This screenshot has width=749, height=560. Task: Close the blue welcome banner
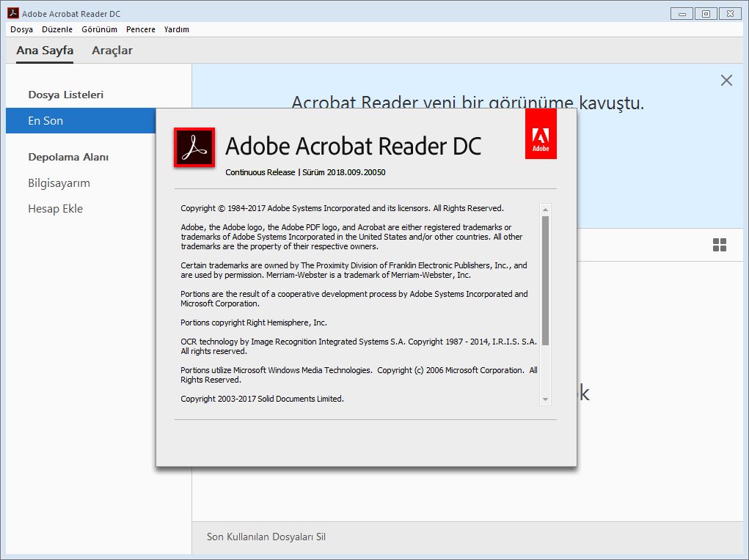click(726, 80)
